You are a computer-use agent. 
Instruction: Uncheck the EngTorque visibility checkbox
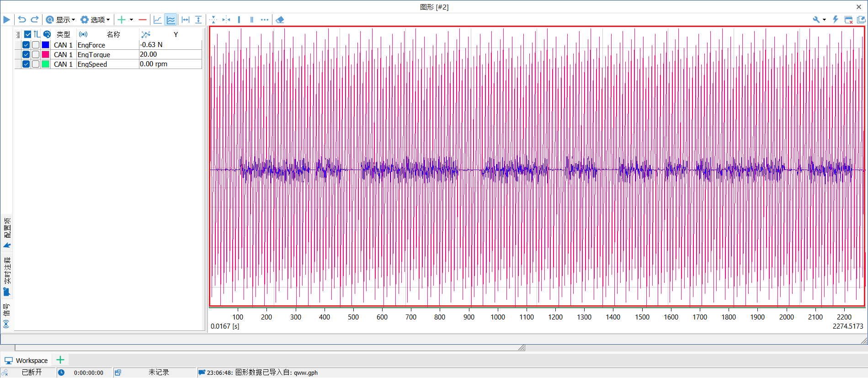pyautogui.click(x=26, y=54)
